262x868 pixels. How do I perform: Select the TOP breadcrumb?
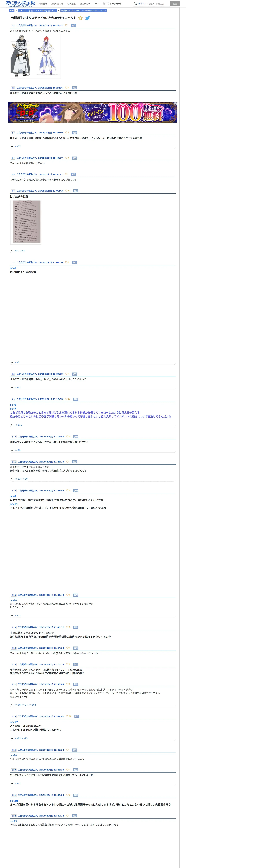pyautogui.click(x=12, y=10)
